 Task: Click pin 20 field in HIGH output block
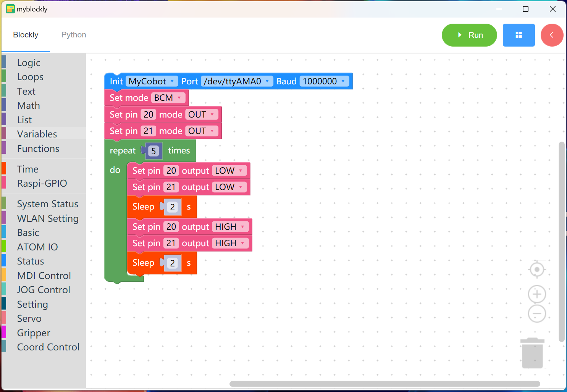point(171,227)
